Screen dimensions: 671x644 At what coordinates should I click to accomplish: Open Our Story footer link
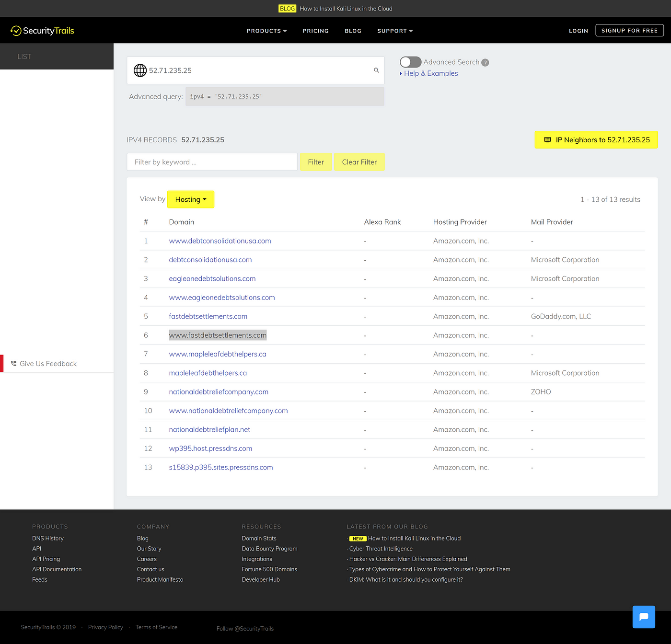pos(149,549)
